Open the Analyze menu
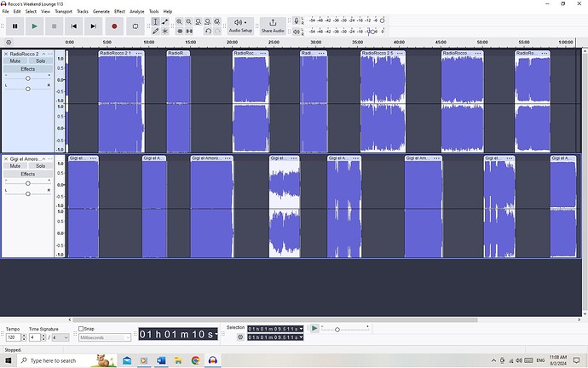Viewport: 588px width, 368px height. 137,12
